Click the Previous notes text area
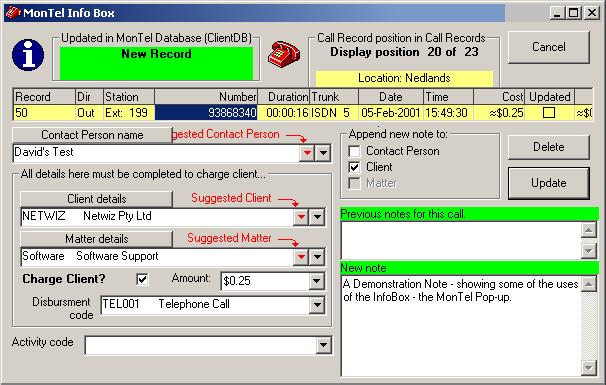 461,240
